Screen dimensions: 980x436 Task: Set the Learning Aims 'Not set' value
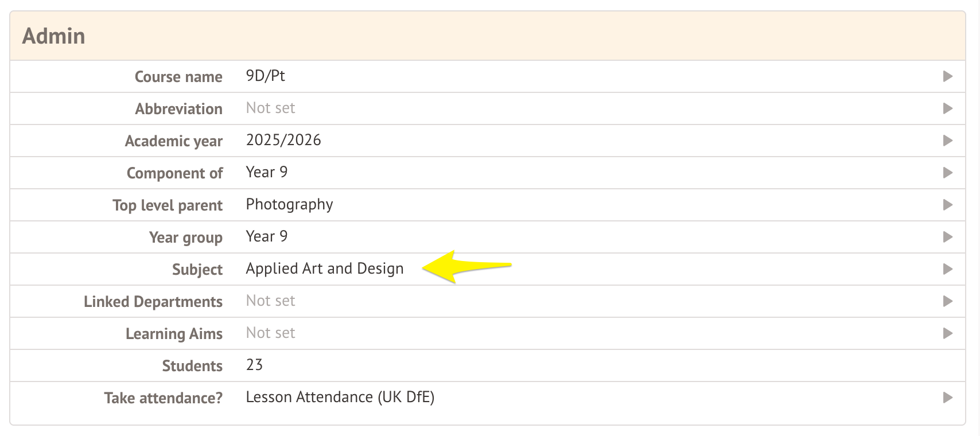(270, 333)
